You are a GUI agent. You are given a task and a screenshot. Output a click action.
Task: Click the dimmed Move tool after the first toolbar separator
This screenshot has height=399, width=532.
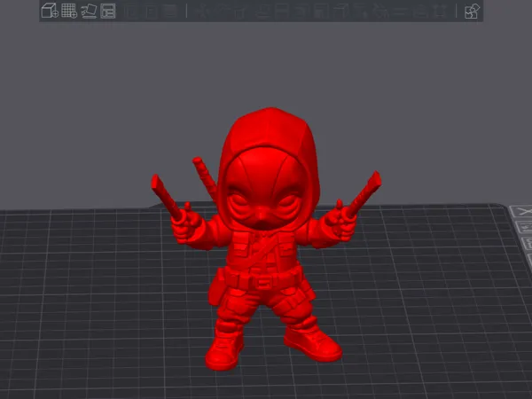202,12
